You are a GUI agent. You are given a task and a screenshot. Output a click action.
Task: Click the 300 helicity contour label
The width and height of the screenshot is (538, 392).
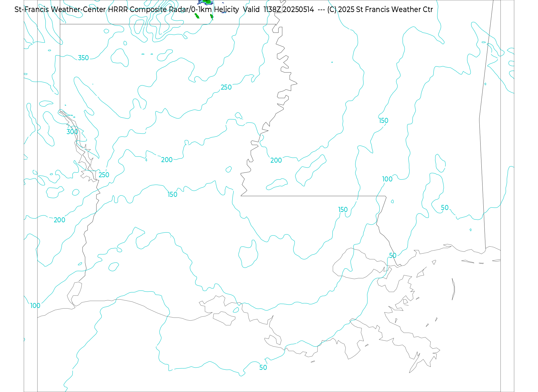(x=72, y=132)
